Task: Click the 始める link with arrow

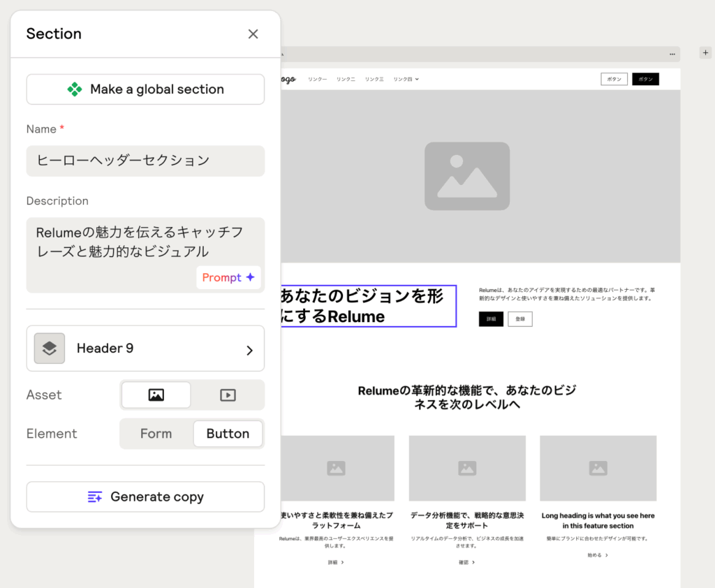Action: pyautogui.click(x=597, y=555)
